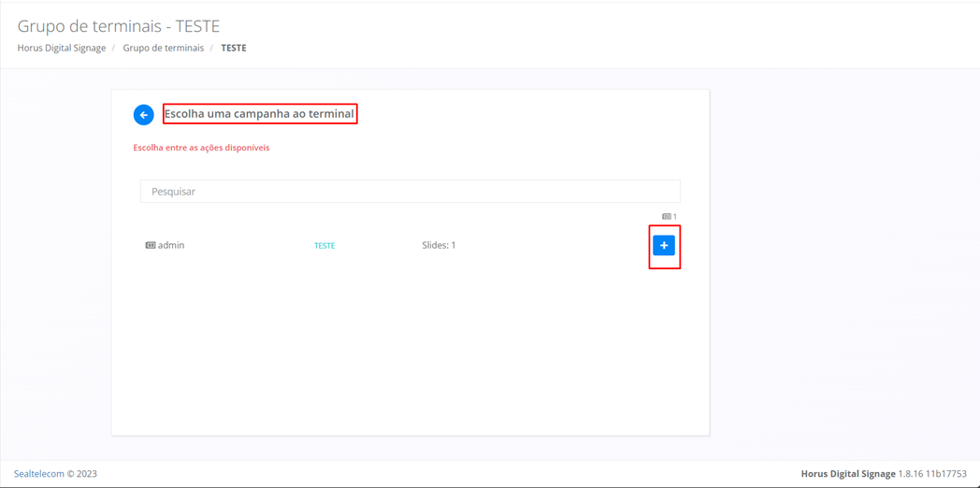
Task: Click the Sealtelecom © 2023 footer text
Action: coord(55,474)
